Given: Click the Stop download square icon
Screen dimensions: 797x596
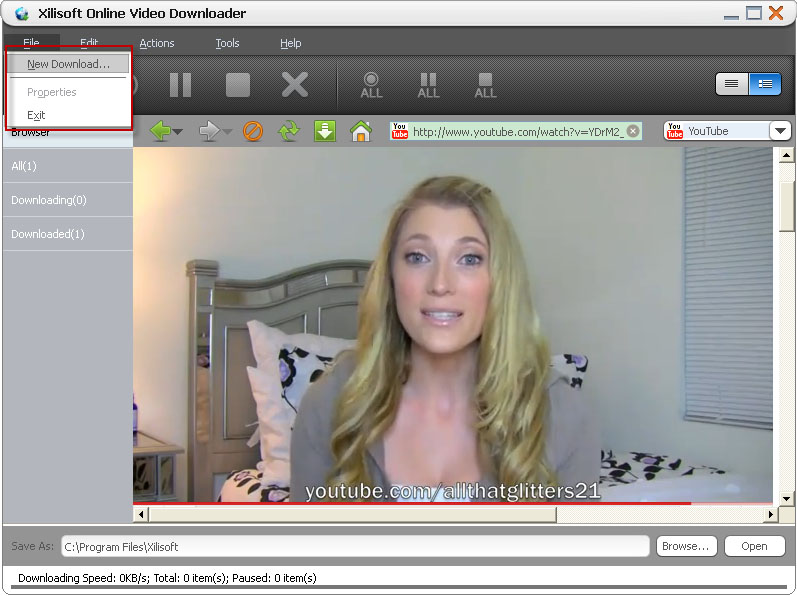Looking at the screenshot, I should pos(238,85).
